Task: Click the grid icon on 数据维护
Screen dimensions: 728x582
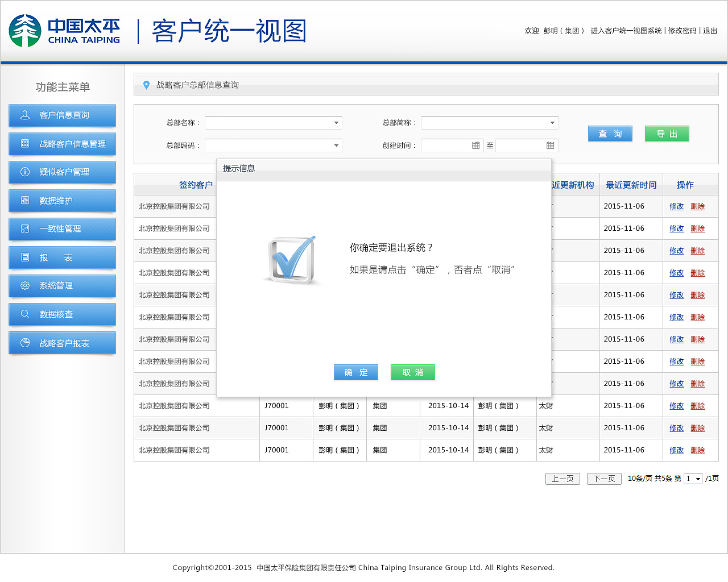Action: 24,201
